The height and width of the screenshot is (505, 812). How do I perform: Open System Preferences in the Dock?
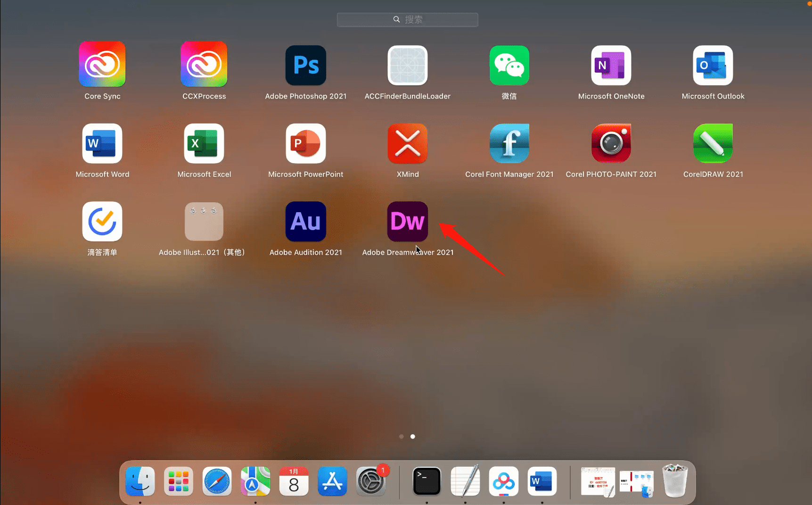[x=371, y=481]
